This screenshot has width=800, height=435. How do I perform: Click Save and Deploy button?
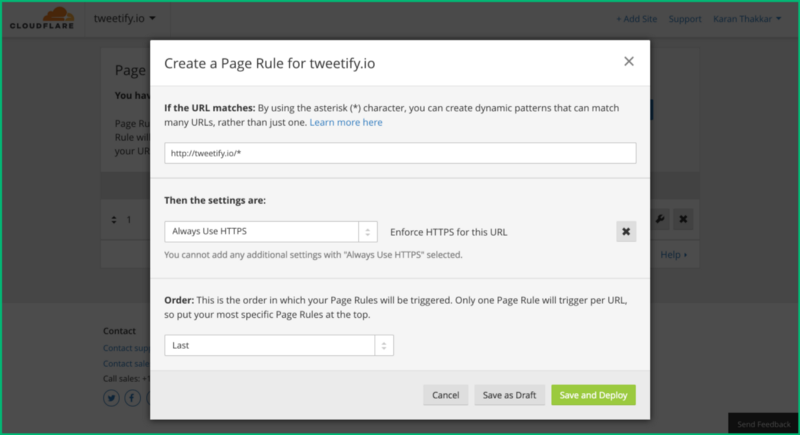[593, 395]
